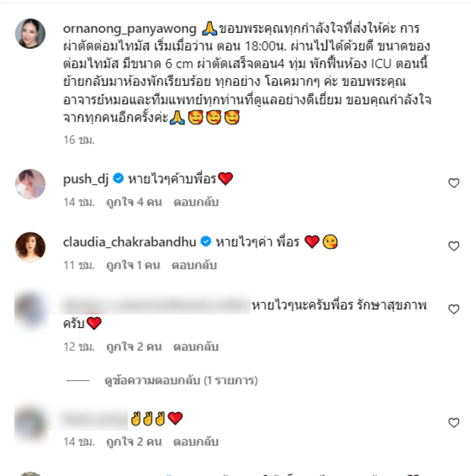This screenshot has height=476, width=471.
Task: Expand 'ดูข้อความตอบกลับ (1 รายการ)' replies
Action: (x=181, y=380)
